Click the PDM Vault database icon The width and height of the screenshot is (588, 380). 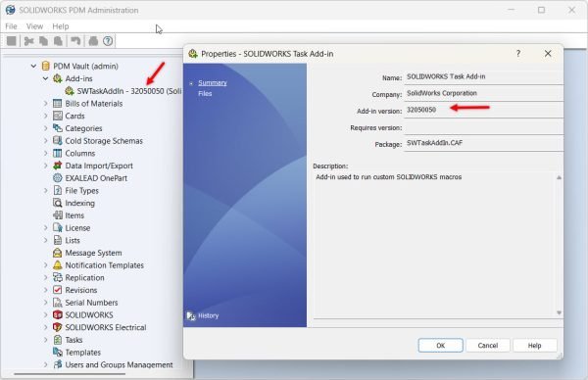tap(46, 66)
